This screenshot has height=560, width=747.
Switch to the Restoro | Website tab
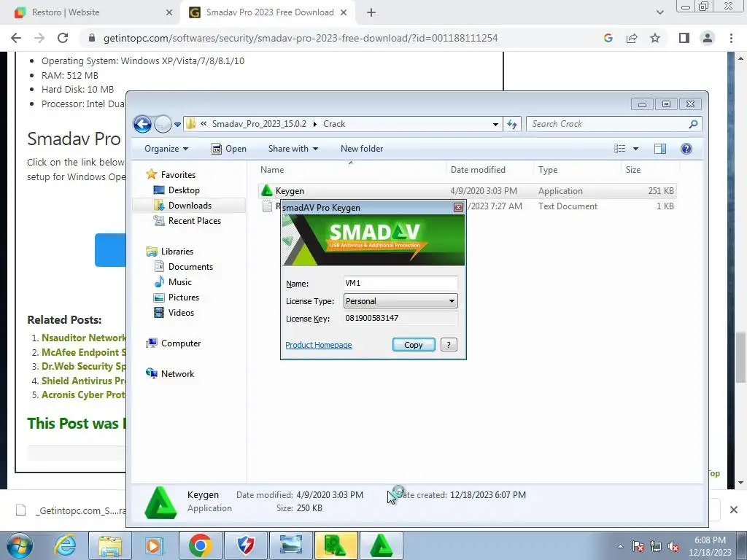point(90,12)
